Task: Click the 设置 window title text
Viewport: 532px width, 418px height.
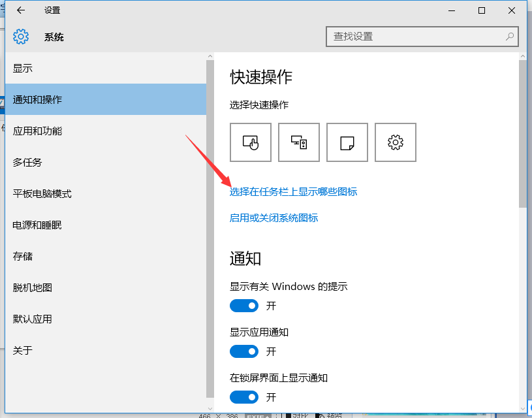Action: coord(52,10)
